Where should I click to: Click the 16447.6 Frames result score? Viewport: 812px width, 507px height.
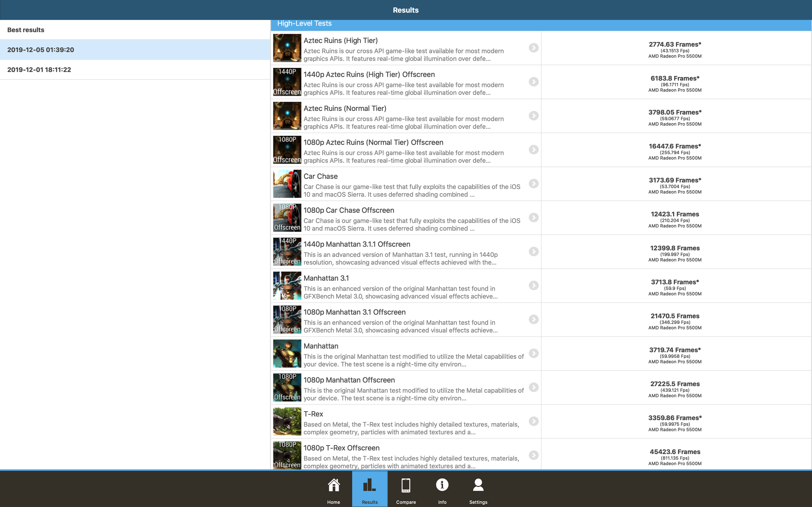point(675,146)
